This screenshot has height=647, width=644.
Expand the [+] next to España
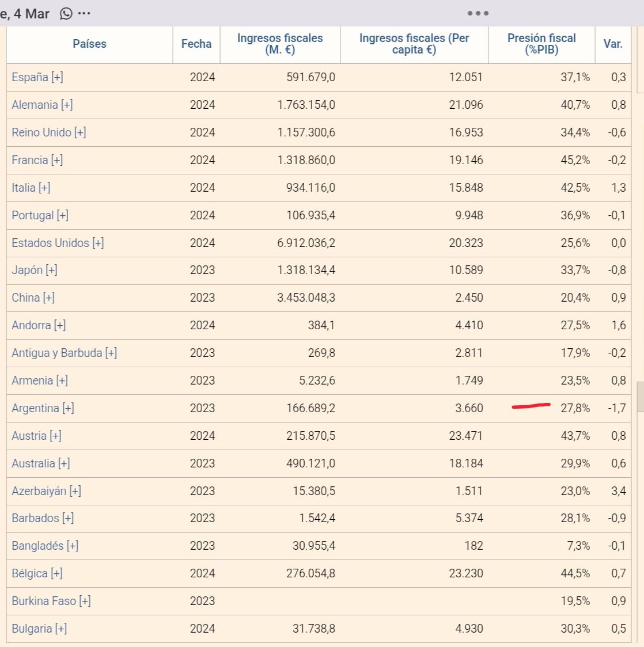58,77
